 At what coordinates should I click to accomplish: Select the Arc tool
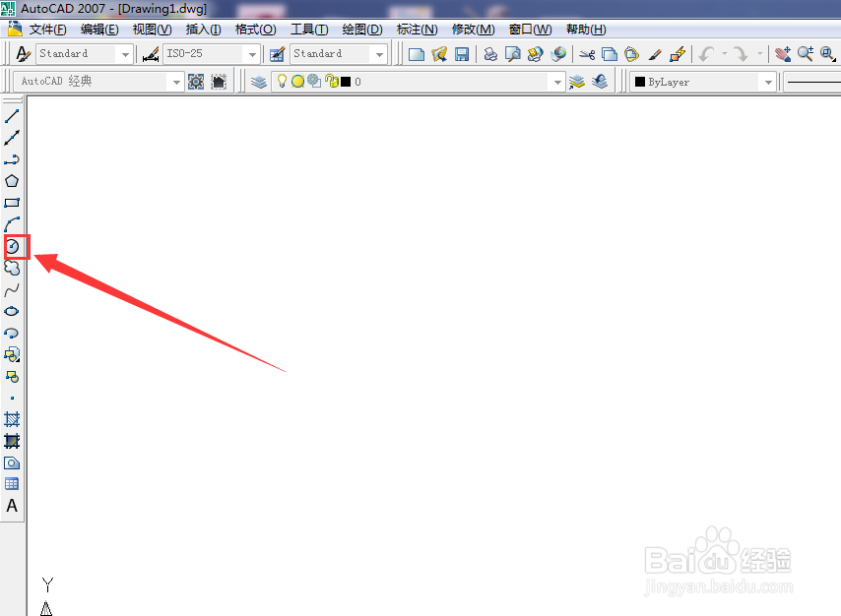(12, 224)
